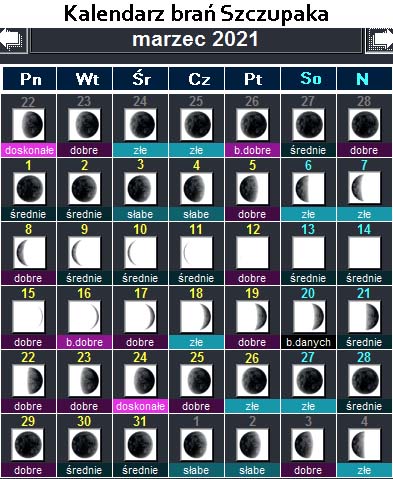Click the 'b.danych' label on March 20
Image resolution: width=393 pixels, height=479 pixels.
coord(308,342)
